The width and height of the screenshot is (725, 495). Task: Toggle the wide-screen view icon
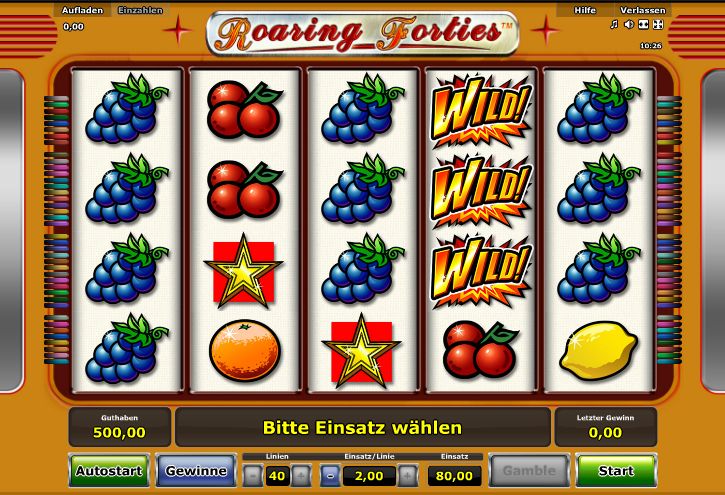click(x=643, y=24)
